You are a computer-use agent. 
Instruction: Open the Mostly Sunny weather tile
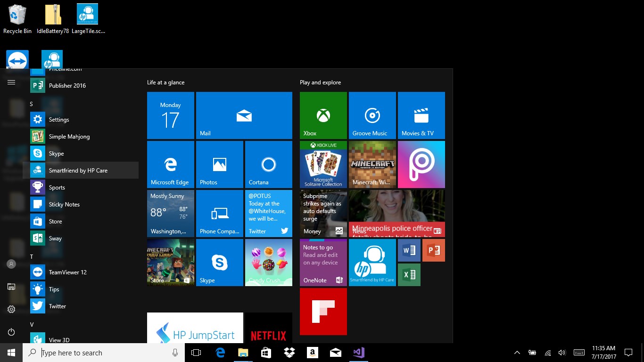(171, 214)
